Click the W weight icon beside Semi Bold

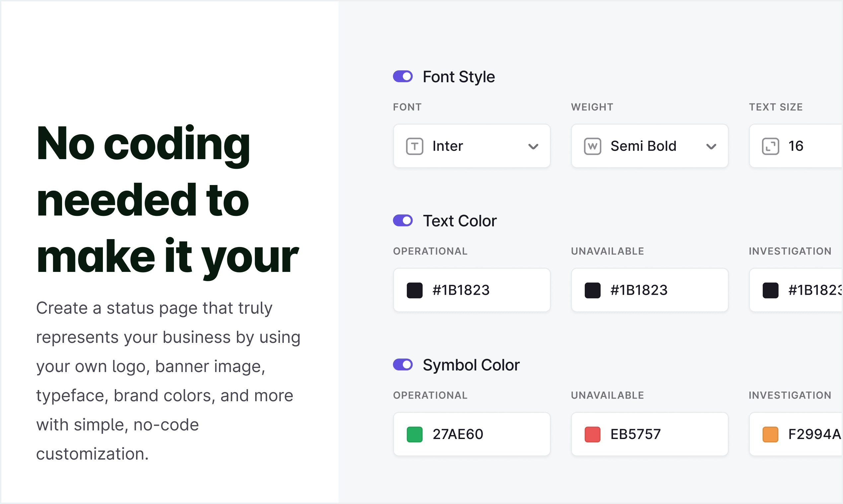592,146
